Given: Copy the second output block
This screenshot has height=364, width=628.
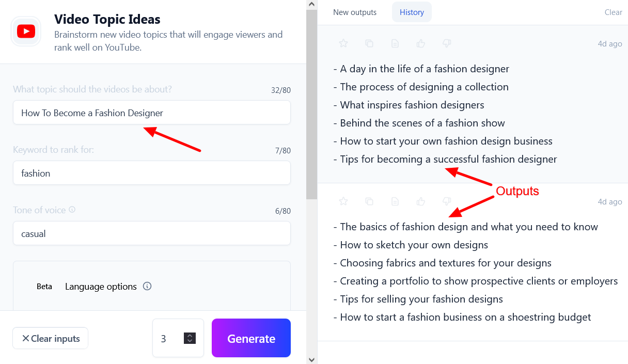Looking at the screenshot, I should pyautogui.click(x=369, y=201).
